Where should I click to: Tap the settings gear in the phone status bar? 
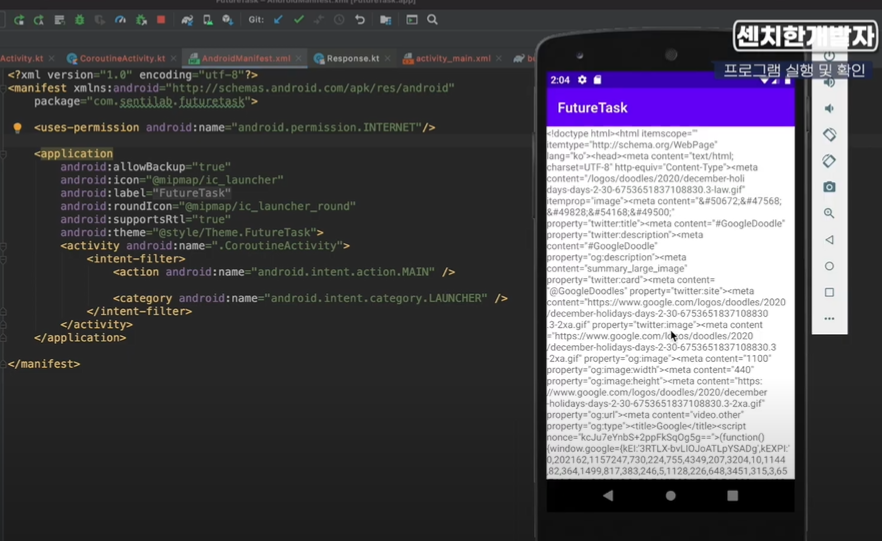582,80
